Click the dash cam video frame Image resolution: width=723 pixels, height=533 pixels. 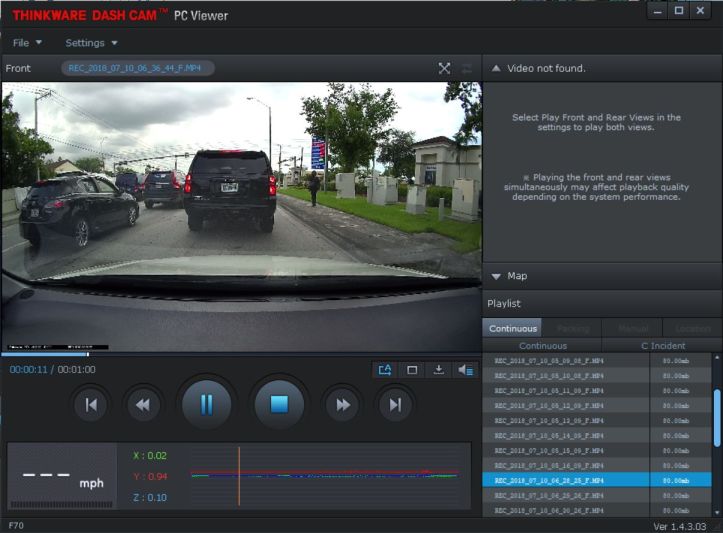click(x=241, y=217)
